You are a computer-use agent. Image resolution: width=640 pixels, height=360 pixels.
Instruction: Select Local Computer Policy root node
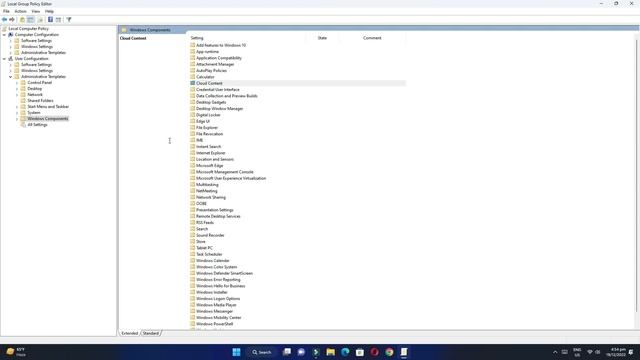point(29,29)
